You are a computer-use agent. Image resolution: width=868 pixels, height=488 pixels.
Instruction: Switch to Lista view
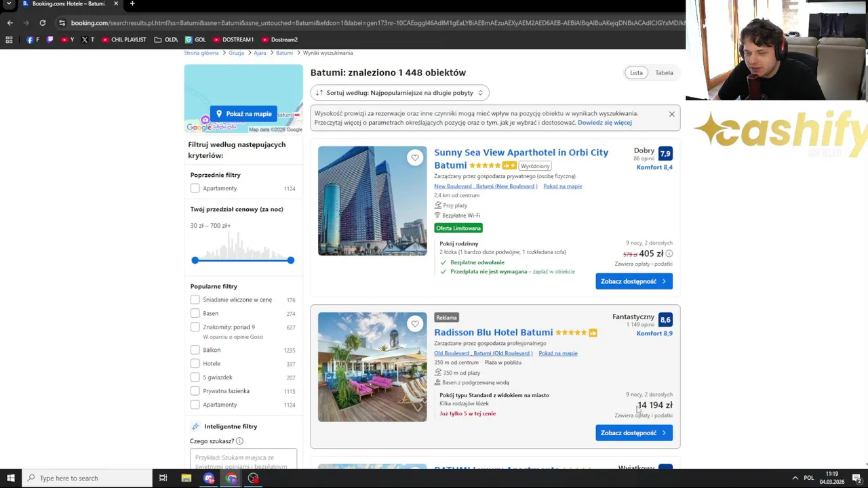click(x=636, y=73)
